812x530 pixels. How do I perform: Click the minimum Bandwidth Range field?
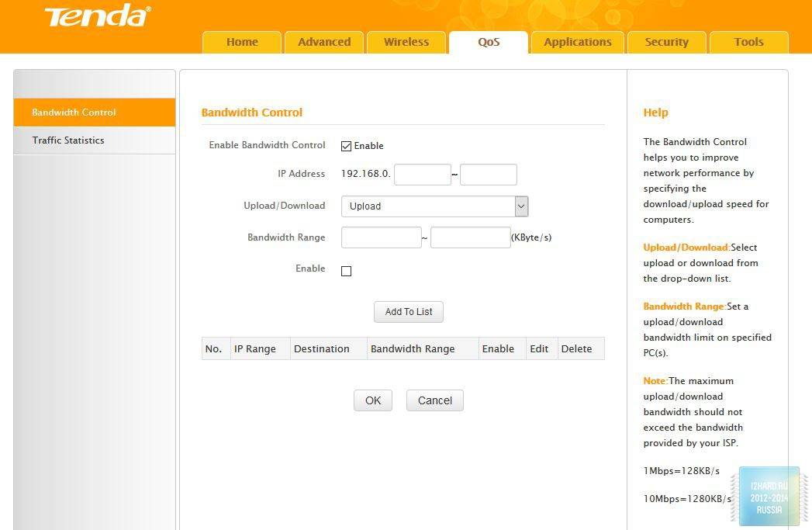pyautogui.click(x=381, y=237)
